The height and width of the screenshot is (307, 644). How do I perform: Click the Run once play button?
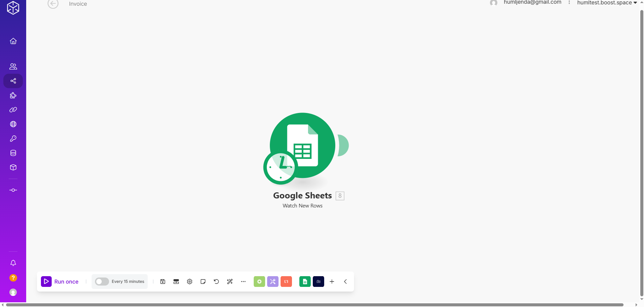click(46, 282)
